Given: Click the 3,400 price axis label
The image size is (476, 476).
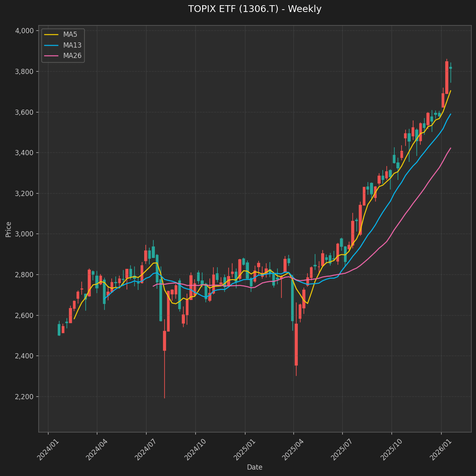Looking at the screenshot, I should point(24,153).
